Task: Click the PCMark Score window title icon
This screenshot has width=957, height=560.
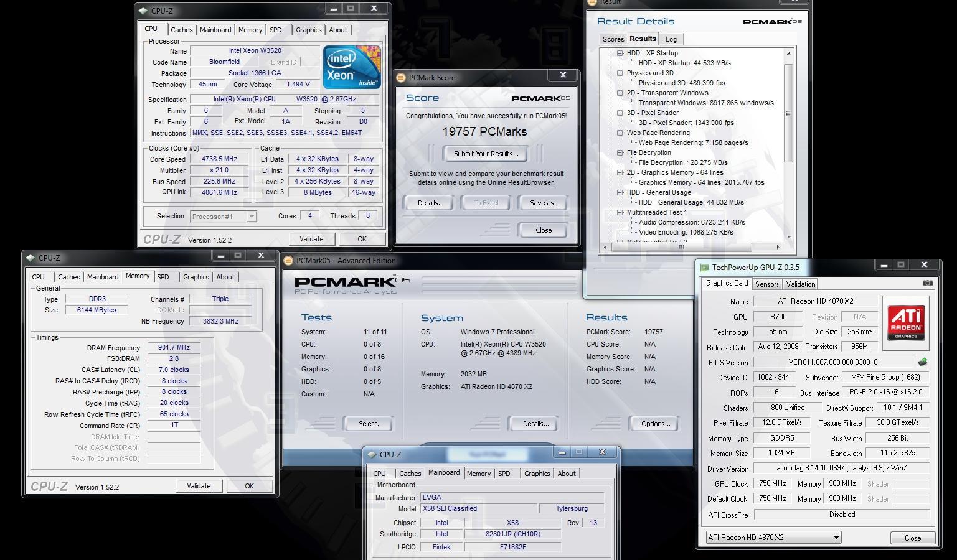Action: tap(402, 78)
